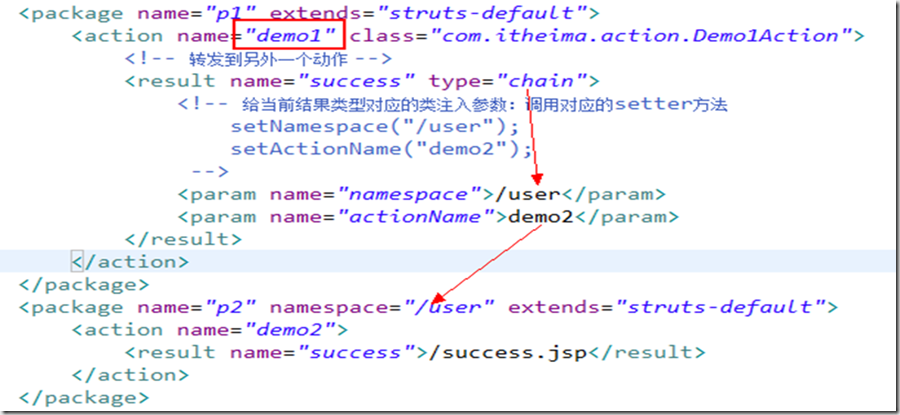Click the setNamespace("/user"); comment line

[375, 126]
